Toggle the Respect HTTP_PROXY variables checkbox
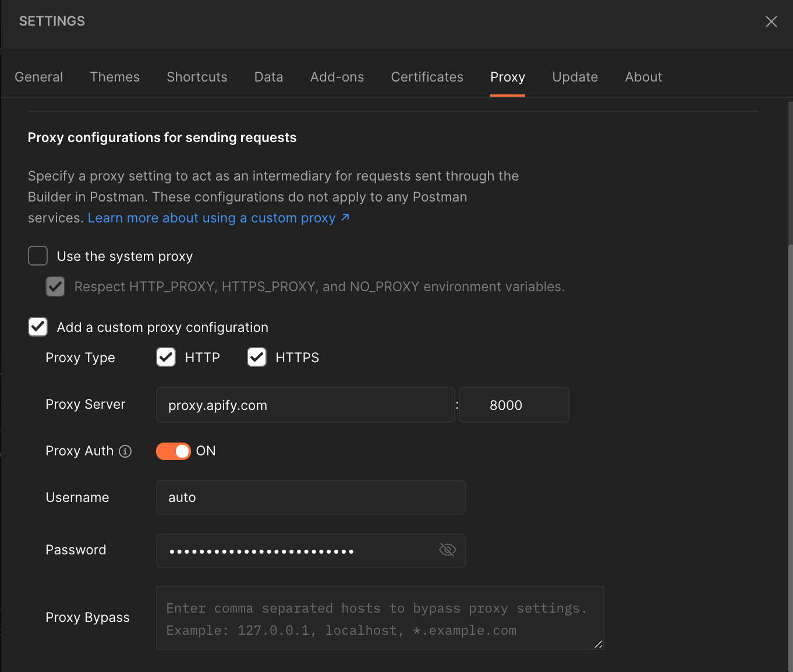Screen dimensions: 793x672 (55, 287)
